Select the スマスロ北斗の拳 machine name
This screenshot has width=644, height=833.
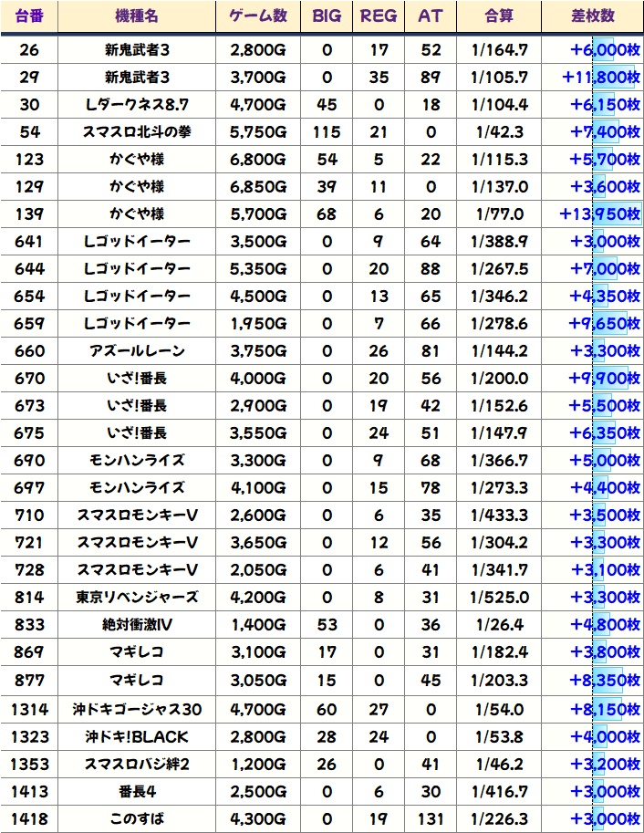click(x=137, y=132)
